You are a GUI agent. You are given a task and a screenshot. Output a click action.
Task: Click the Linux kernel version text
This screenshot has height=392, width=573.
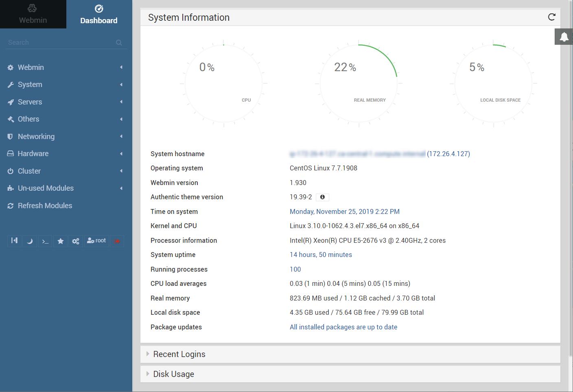pyautogui.click(x=354, y=226)
